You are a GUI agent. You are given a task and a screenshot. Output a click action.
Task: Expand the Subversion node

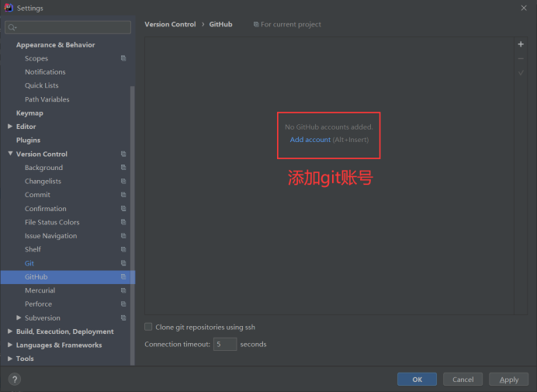pos(19,317)
